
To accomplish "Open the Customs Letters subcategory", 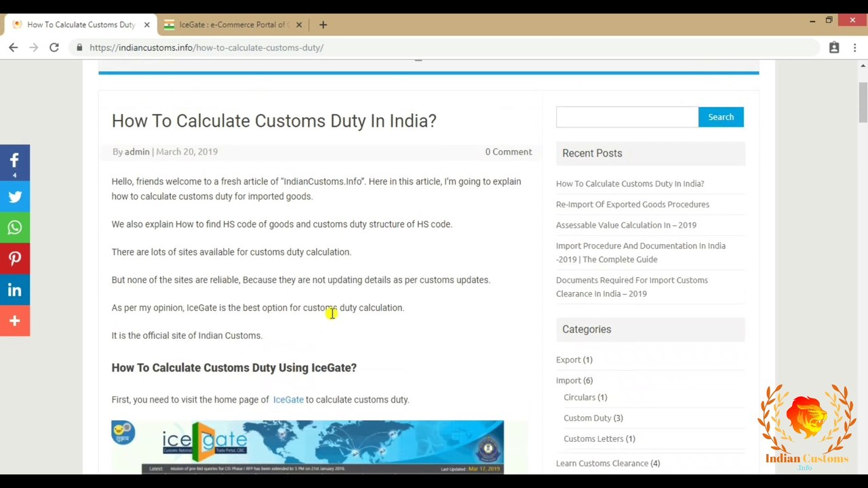I will coord(593,439).
